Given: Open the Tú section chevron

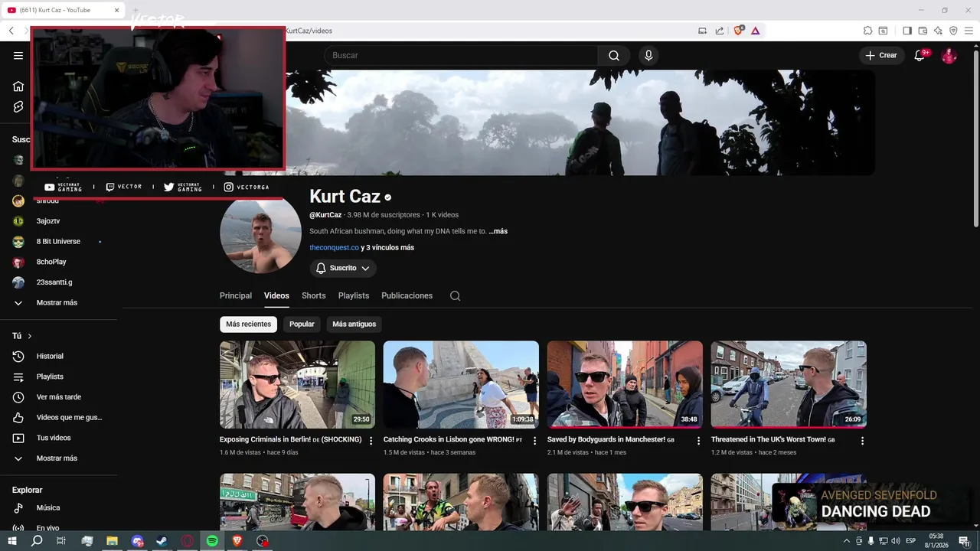Looking at the screenshot, I should point(30,336).
